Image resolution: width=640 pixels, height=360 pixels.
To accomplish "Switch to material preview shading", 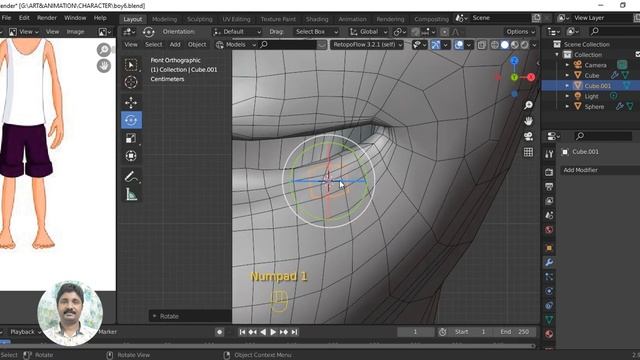I will [x=515, y=44].
